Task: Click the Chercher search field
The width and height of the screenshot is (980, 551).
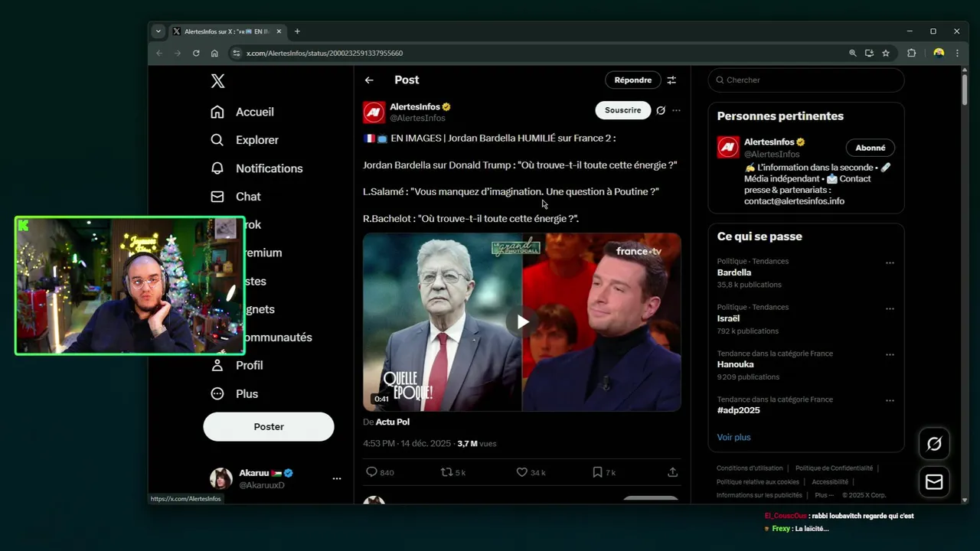Action: [x=806, y=80]
